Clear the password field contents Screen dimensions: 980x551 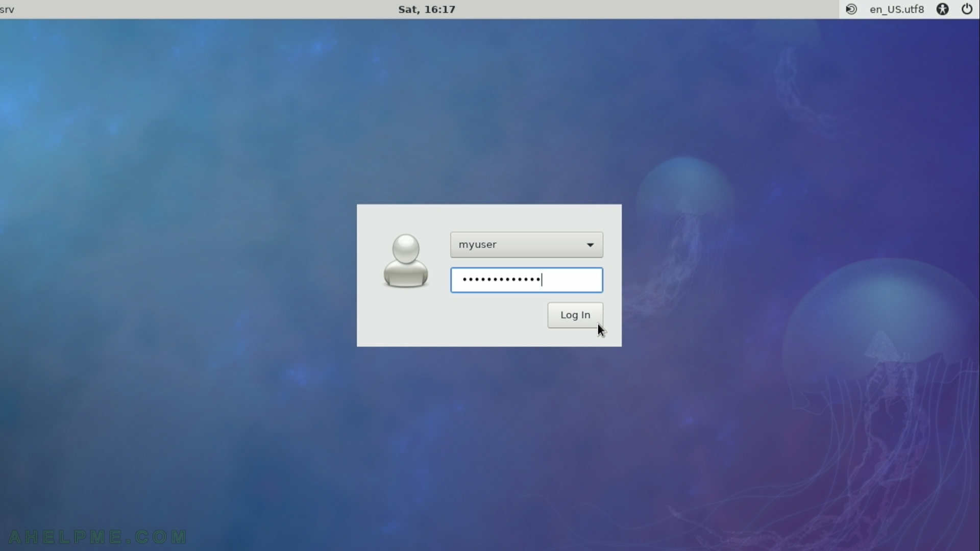pyautogui.click(x=526, y=279)
